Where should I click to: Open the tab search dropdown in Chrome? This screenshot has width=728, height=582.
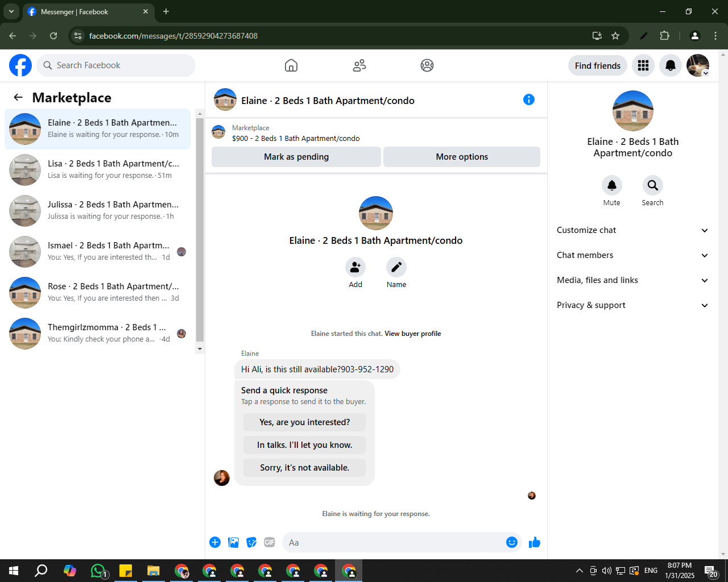click(x=11, y=11)
